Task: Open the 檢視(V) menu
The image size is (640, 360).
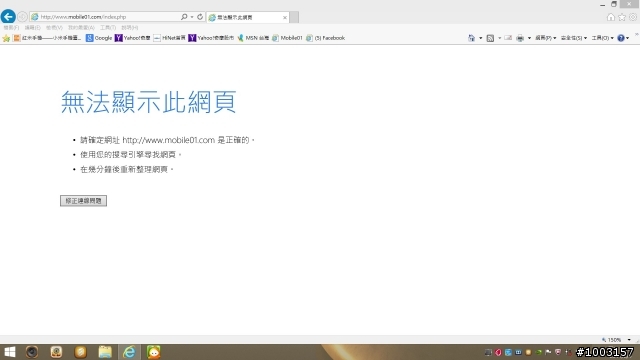Action: 54,27
